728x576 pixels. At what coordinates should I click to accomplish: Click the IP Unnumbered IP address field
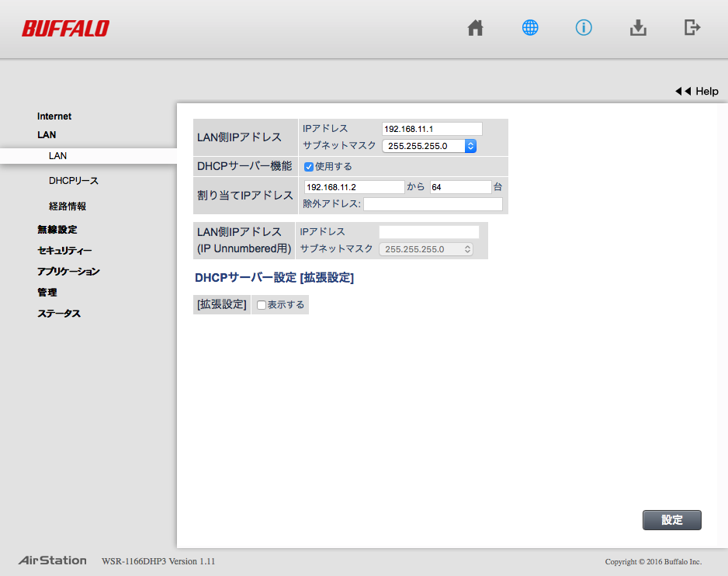(429, 232)
